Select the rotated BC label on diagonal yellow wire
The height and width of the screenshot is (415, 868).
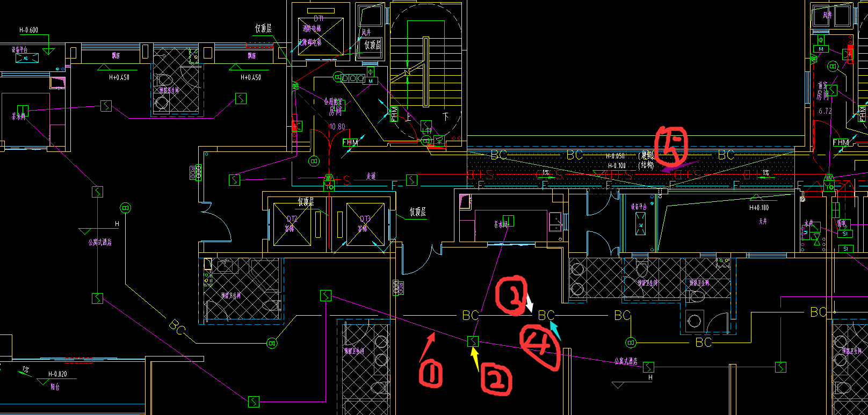[x=177, y=327]
